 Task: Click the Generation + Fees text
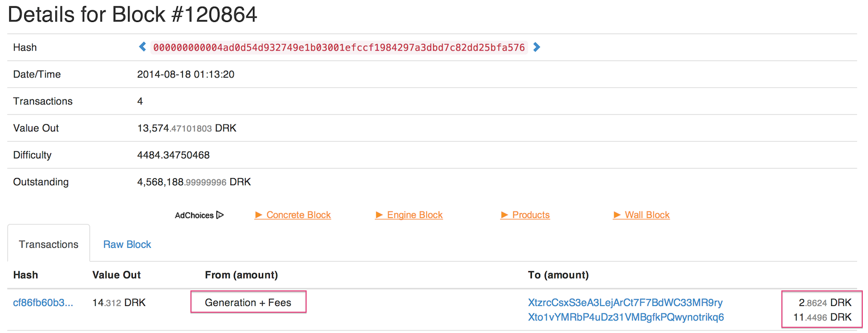pos(248,303)
